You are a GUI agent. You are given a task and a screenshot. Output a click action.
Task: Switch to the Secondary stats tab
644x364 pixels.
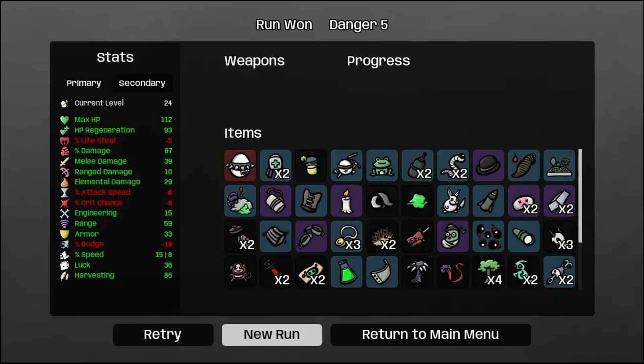pos(142,83)
